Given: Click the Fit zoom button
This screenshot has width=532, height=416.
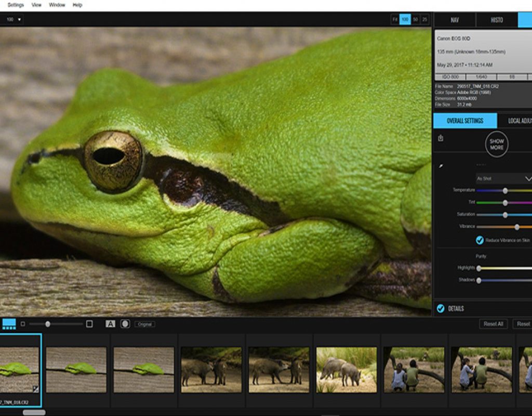Looking at the screenshot, I should 395,19.
